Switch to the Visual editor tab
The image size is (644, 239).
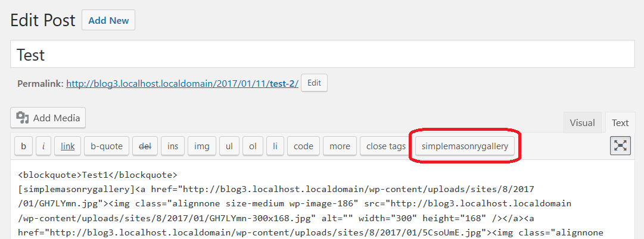583,122
